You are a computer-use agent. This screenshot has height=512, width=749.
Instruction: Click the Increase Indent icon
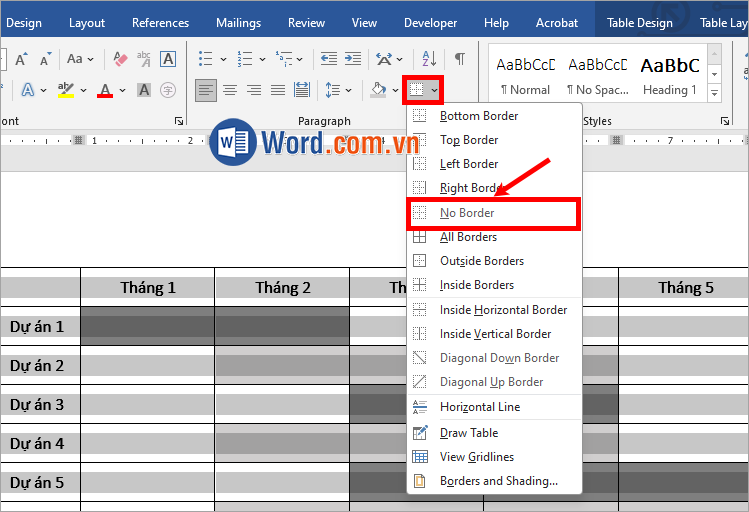[352, 59]
